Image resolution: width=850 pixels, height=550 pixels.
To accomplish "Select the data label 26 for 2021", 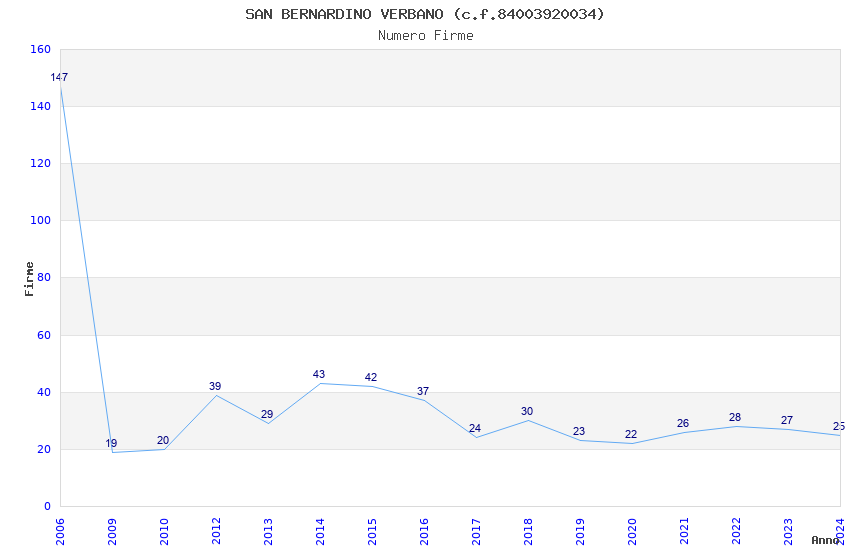I will (683, 423).
